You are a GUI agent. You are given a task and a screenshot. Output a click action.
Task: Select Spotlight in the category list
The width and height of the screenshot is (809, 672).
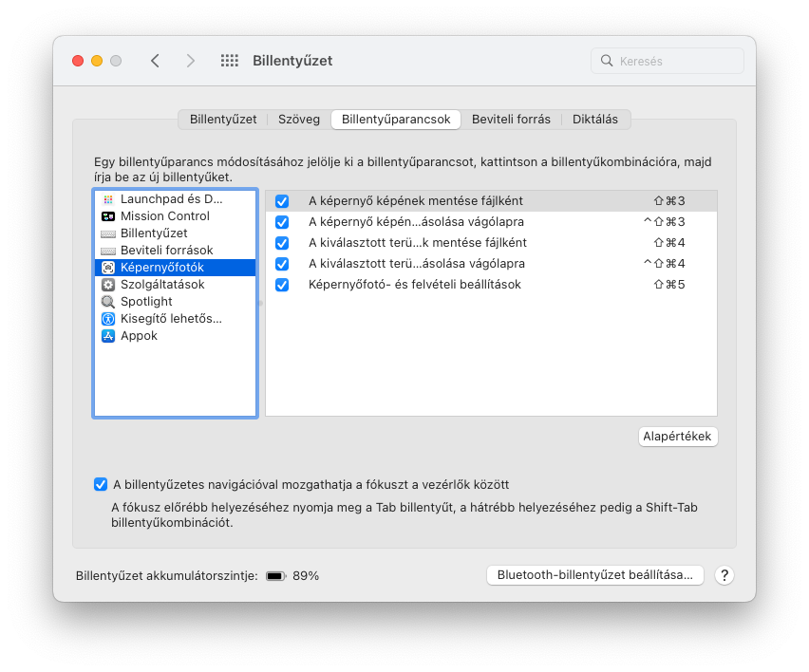175,301
